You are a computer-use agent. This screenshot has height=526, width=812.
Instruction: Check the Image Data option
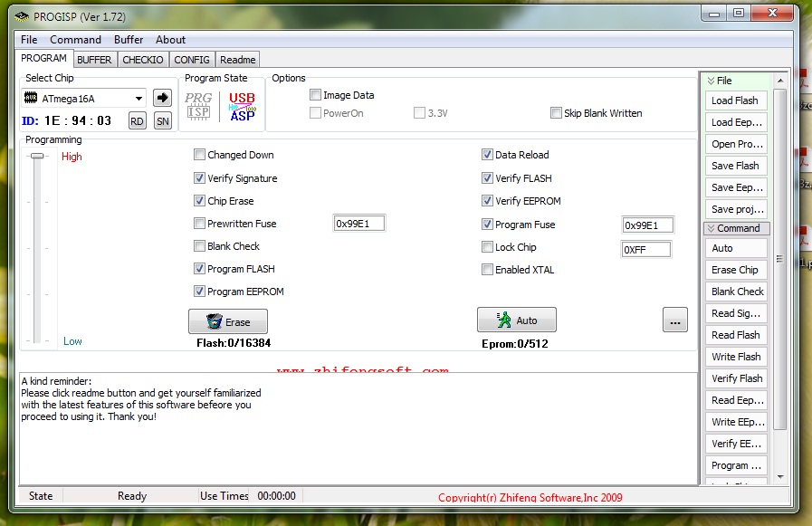(315, 95)
